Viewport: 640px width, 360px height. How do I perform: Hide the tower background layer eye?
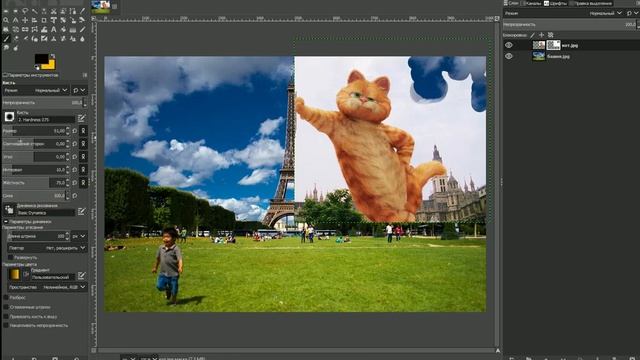[x=509, y=56]
